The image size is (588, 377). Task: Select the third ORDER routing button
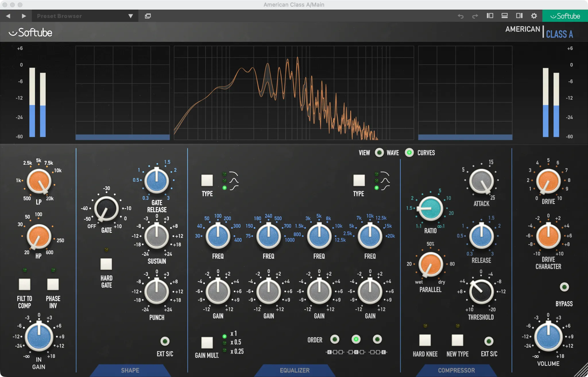[377, 339]
